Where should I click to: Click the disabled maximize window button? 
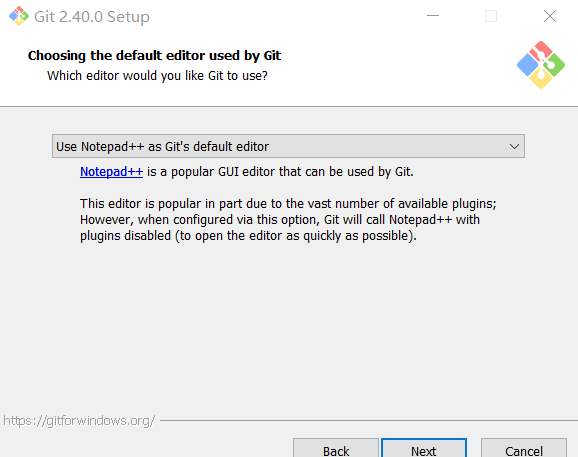click(491, 16)
